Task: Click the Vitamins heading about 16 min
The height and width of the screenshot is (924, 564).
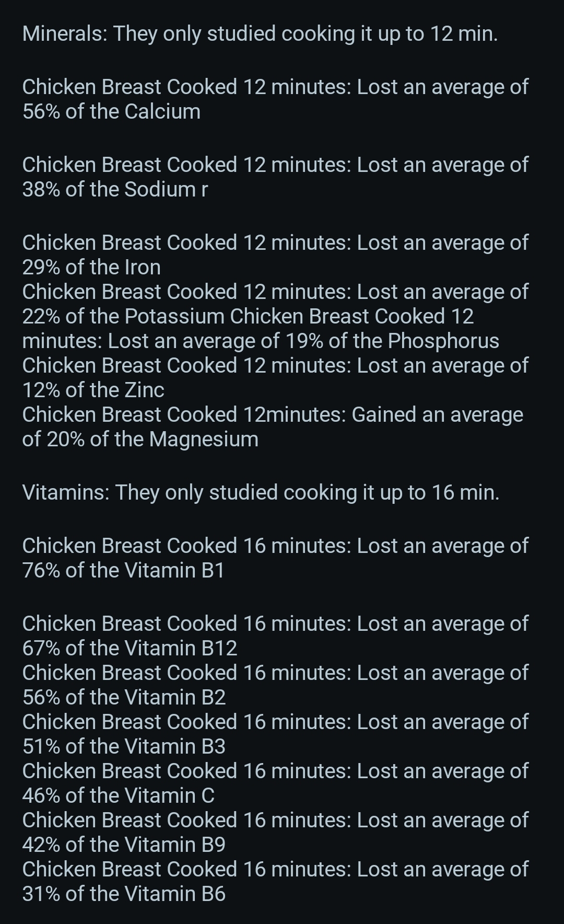Action: click(261, 492)
